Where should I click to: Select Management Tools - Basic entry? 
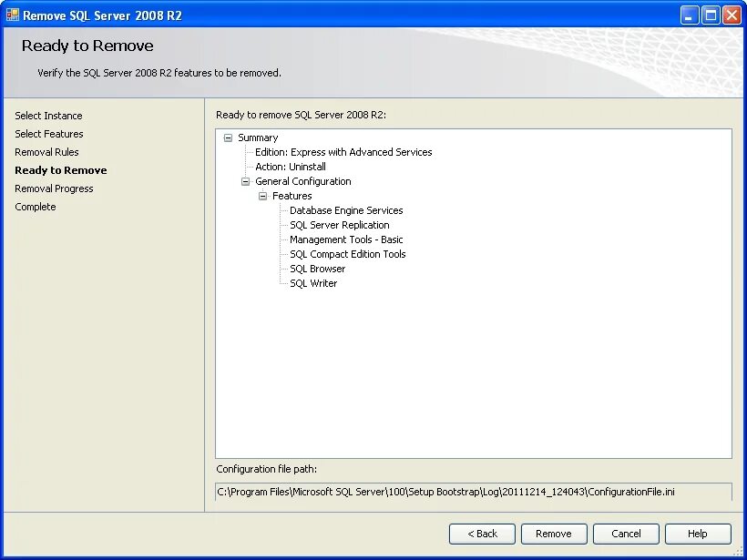coord(346,239)
